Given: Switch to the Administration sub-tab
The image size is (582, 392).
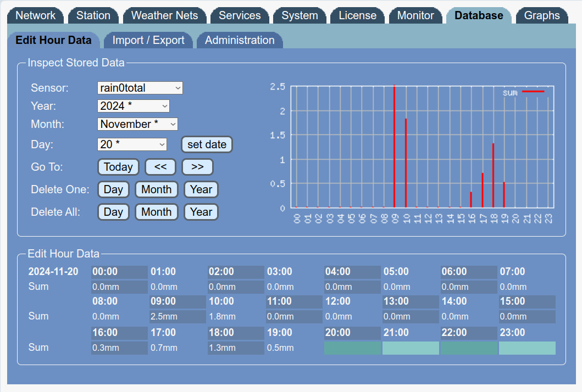Looking at the screenshot, I should click(x=240, y=40).
